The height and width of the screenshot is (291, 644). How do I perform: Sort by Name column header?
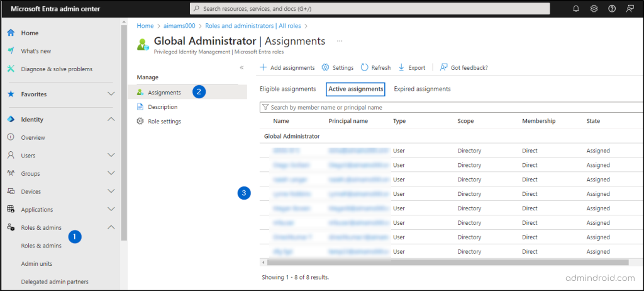(281, 121)
